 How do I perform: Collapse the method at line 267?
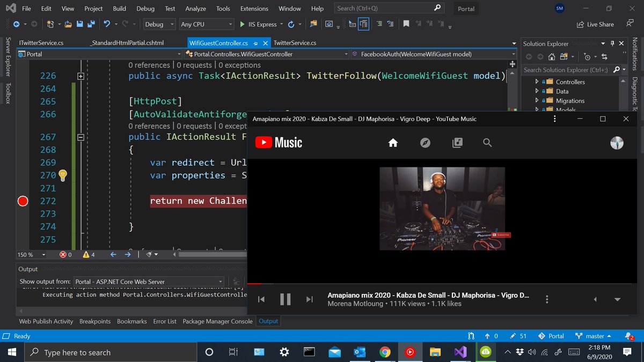[x=81, y=137]
